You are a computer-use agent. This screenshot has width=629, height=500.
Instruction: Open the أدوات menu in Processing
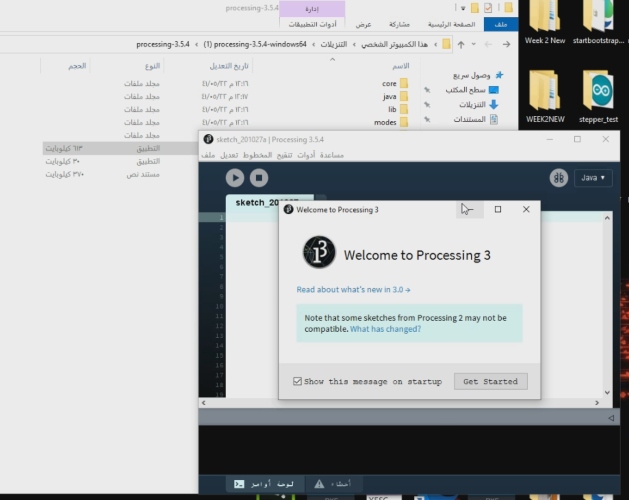pyautogui.click(x=306, y=155)
